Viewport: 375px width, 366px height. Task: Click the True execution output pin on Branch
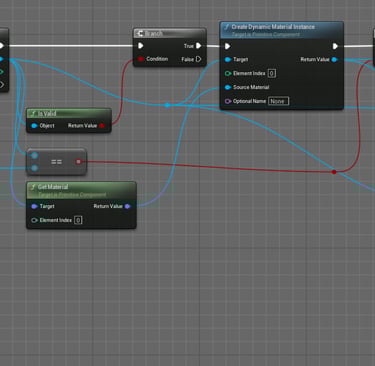(198, 46)
